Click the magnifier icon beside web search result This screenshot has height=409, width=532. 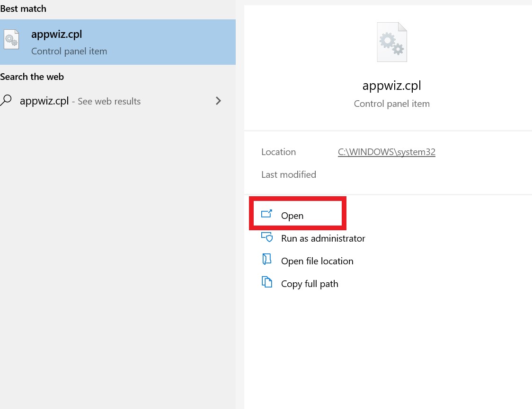click(x=7, y=101)
